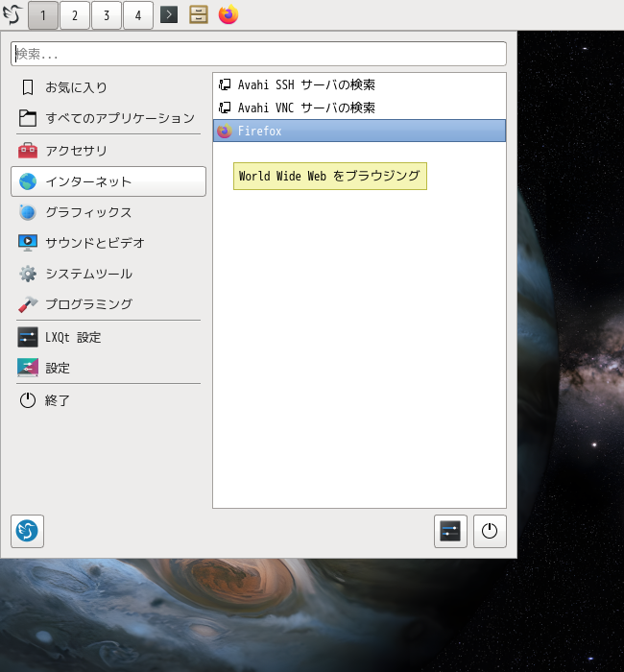Click the monitor play icon for サウンドとビデオ
The height and width of the screenshot is (672, 624).
point(28,243)
